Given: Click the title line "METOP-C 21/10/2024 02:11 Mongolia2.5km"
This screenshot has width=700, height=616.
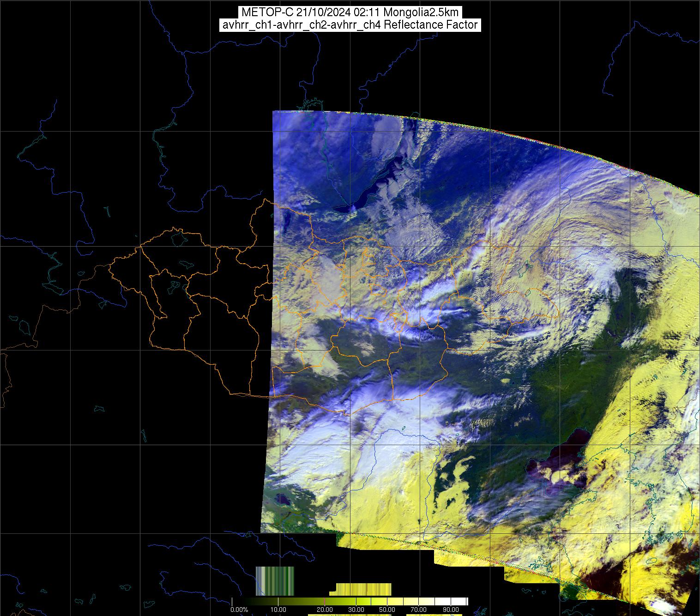Looking at the screenshot, I should point(350,12).
